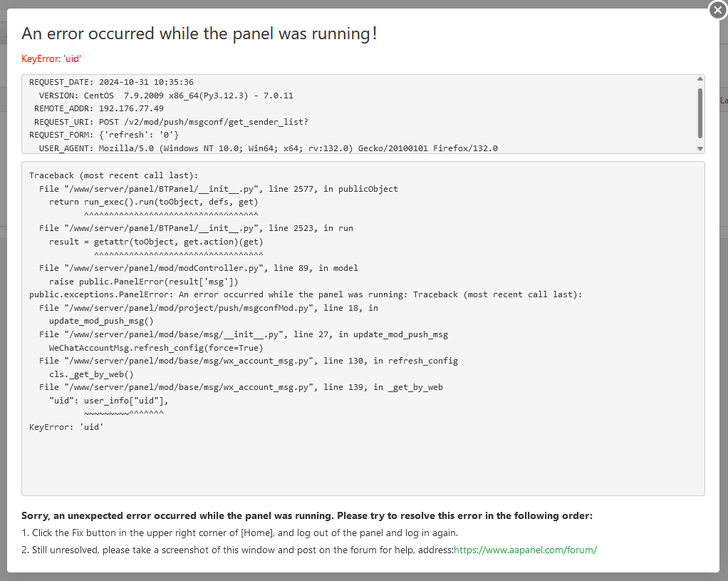Open the aapanel.com forum link
728x581 pixels.
tap(525, 550)
